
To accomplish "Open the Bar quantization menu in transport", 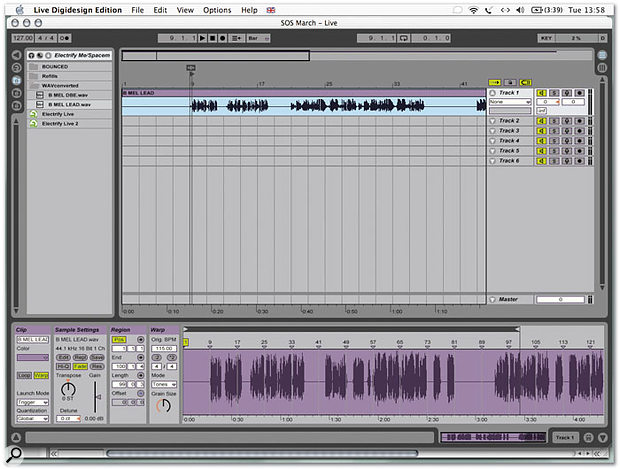I will 259,38.
